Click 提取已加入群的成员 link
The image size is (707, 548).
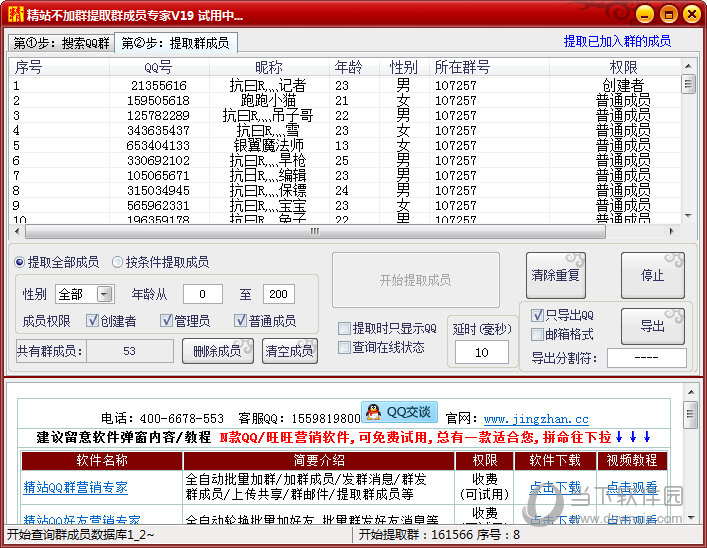coord(617,41)
